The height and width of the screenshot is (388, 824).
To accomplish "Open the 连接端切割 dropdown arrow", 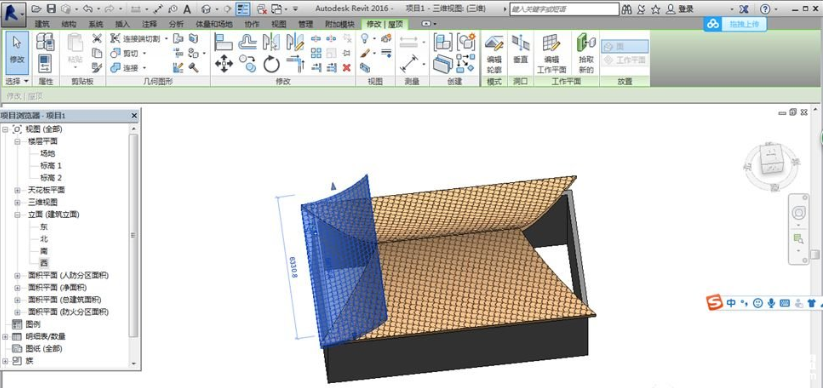I will (x=167, y=38).
